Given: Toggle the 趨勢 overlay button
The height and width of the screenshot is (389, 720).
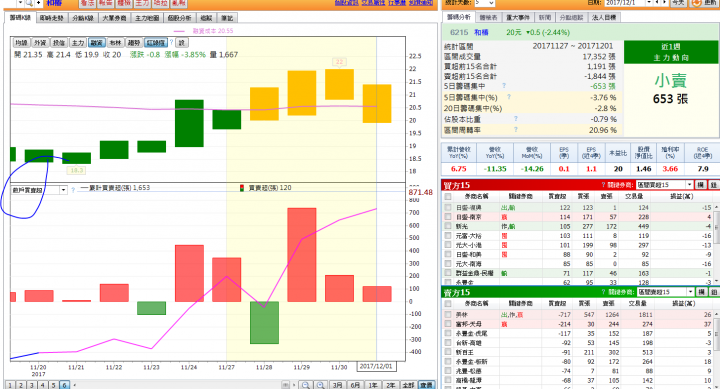Looking at the screenshot, I should 134,43.
